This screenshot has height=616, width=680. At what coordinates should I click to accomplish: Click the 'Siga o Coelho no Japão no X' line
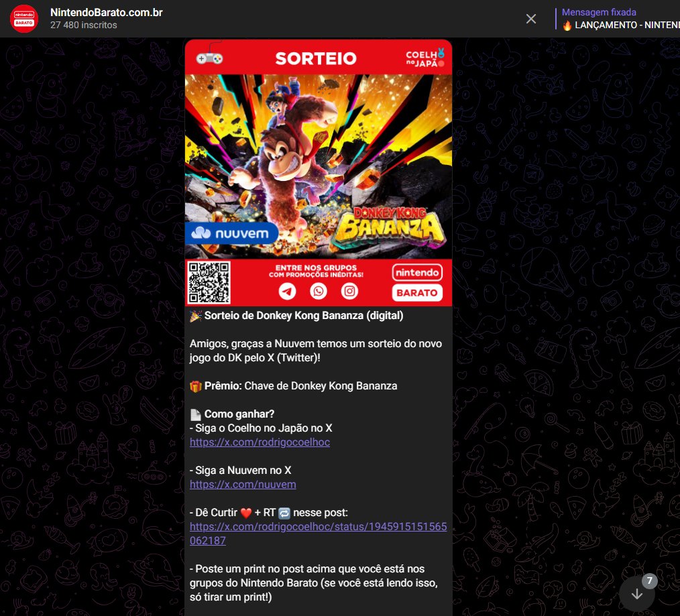[261, 428]
